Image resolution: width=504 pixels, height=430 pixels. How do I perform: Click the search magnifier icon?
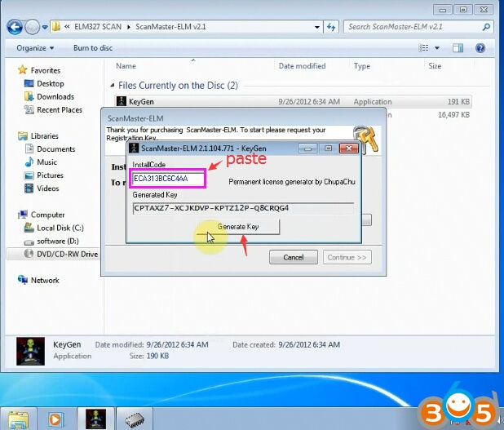click(x=486, y=27)
